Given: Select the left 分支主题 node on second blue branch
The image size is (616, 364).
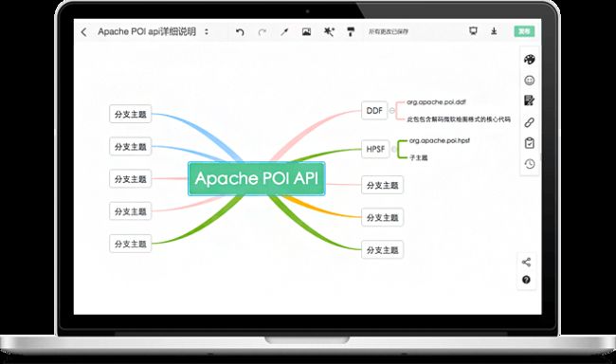Looking at the screenshot, I should tap(131, 147).
